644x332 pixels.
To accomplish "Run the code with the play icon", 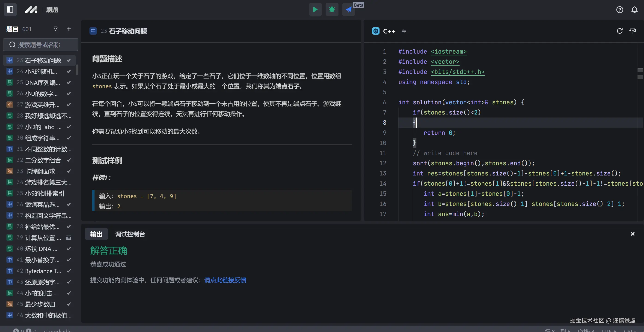I will tap(315, 9).
